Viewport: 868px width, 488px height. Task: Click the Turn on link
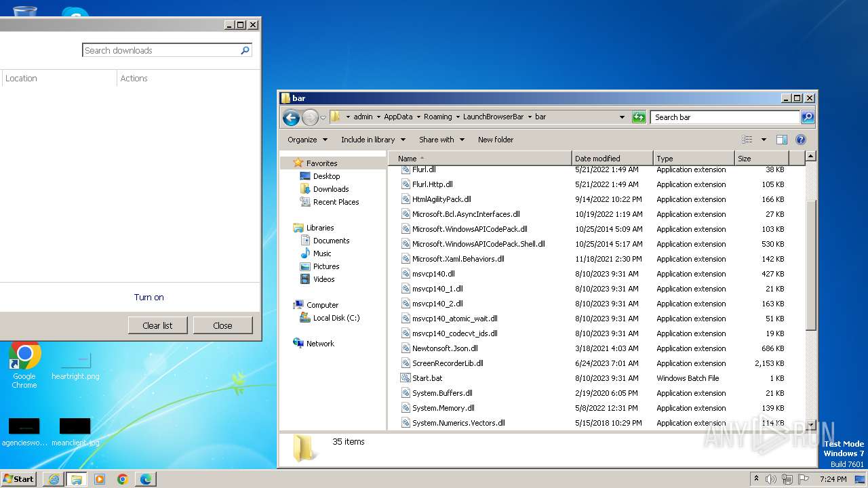149,297
